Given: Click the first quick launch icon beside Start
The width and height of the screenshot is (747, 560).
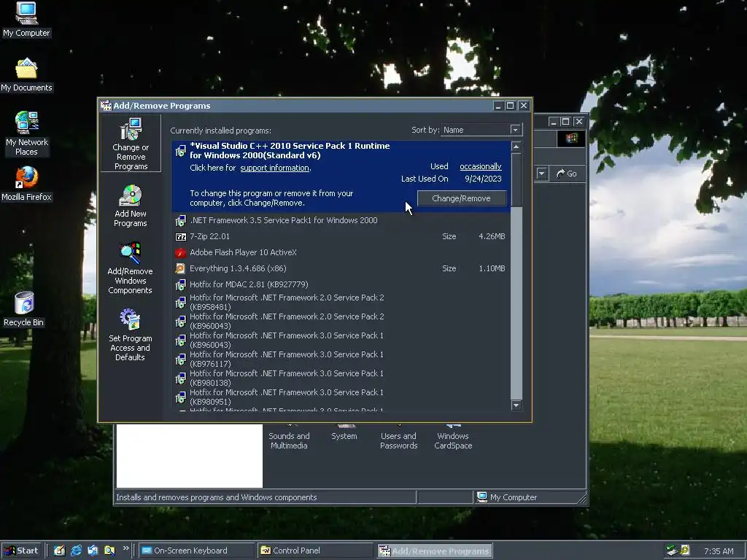Looking at the screenshot, I should click(59, 551).
